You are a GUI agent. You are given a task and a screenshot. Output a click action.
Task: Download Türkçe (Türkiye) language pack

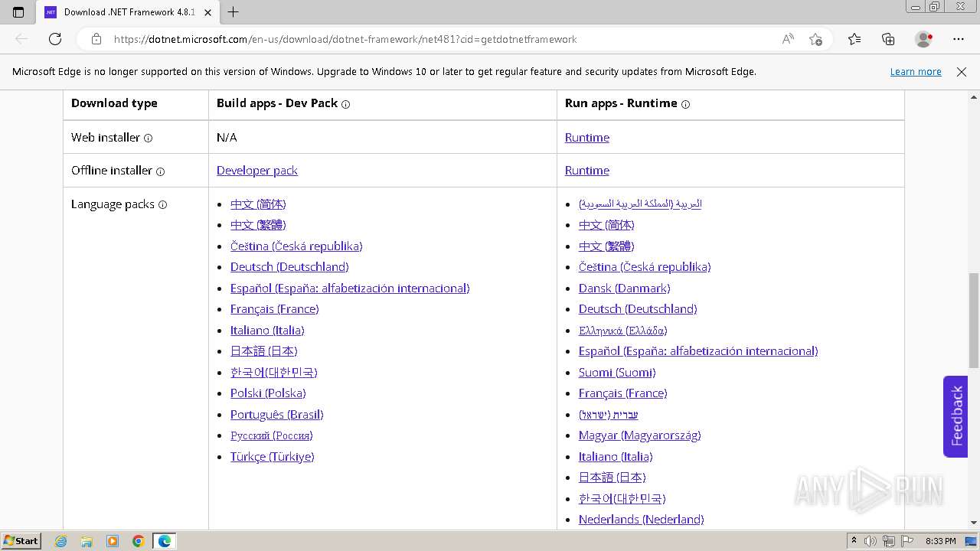(x=273, y=457)
